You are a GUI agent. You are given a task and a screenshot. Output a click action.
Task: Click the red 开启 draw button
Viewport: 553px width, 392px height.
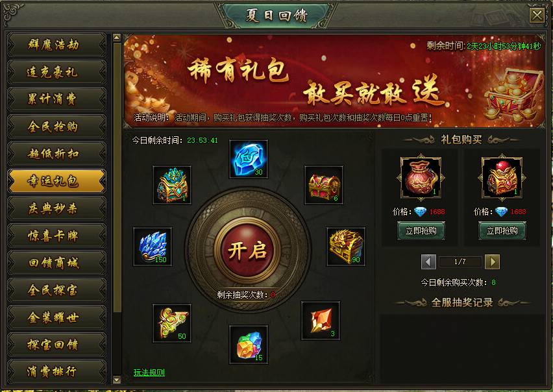tap(247, 251)
